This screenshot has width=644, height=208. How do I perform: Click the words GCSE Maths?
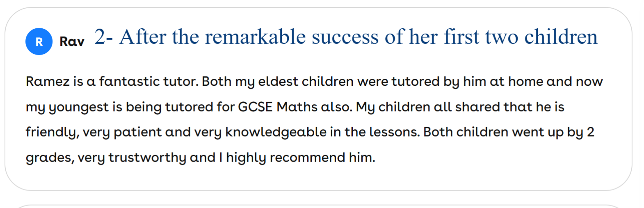click(x=277, y=107)
